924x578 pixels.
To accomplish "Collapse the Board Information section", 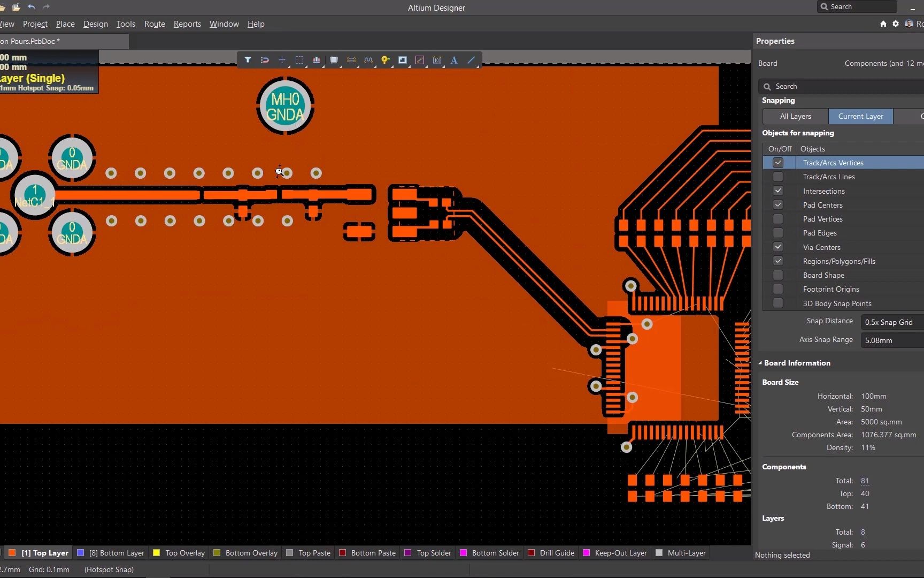I will pyautogui.click(x=760, y=363).
